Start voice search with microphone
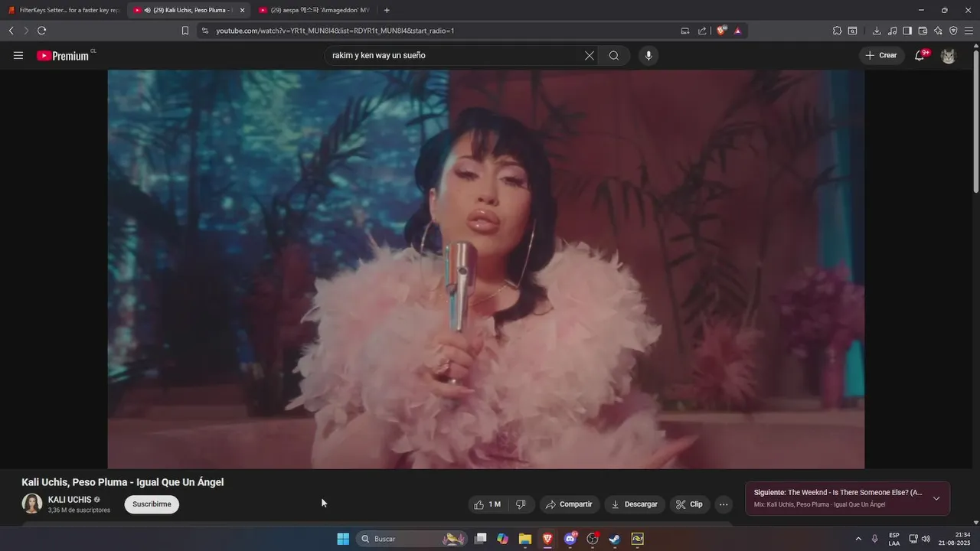The image size is (980, 551). (x=648, y=55)
